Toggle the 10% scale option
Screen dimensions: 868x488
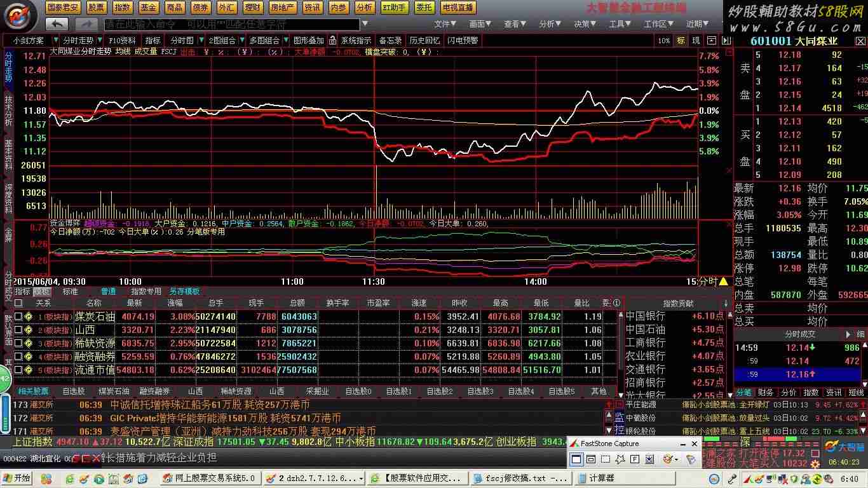pyautogui.click(x=664, y=40)
